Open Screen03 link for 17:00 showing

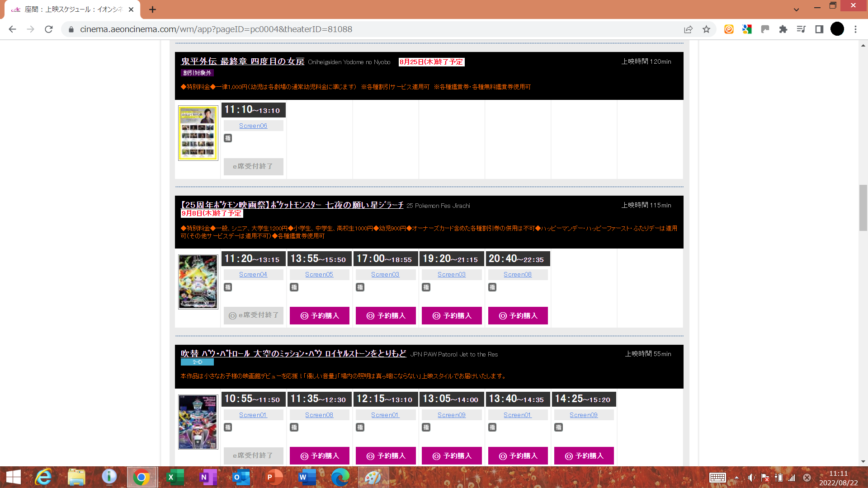click(385, 274)
